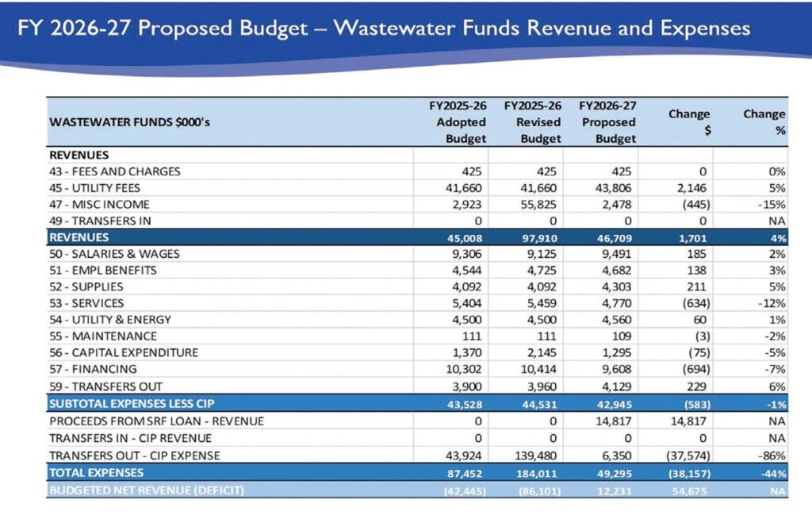Click the 'BUDGETED NET REVENUE (DEFICIT)' row label
The width and height of the screenshot is (812, 515).
coord(146,490)
